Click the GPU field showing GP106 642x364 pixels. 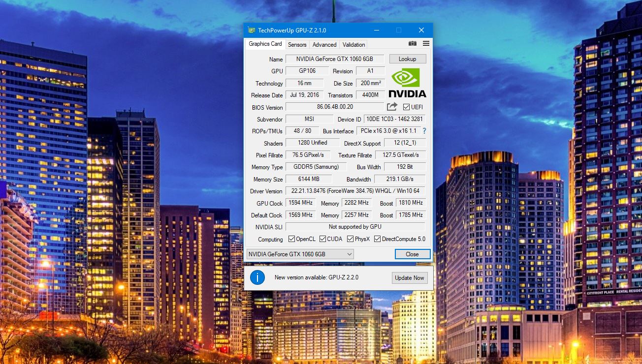point(307,71)
